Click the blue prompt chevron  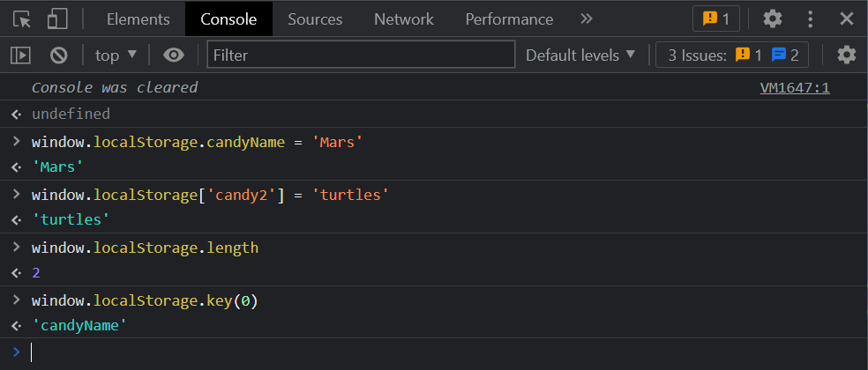click(x=16, y=351)
